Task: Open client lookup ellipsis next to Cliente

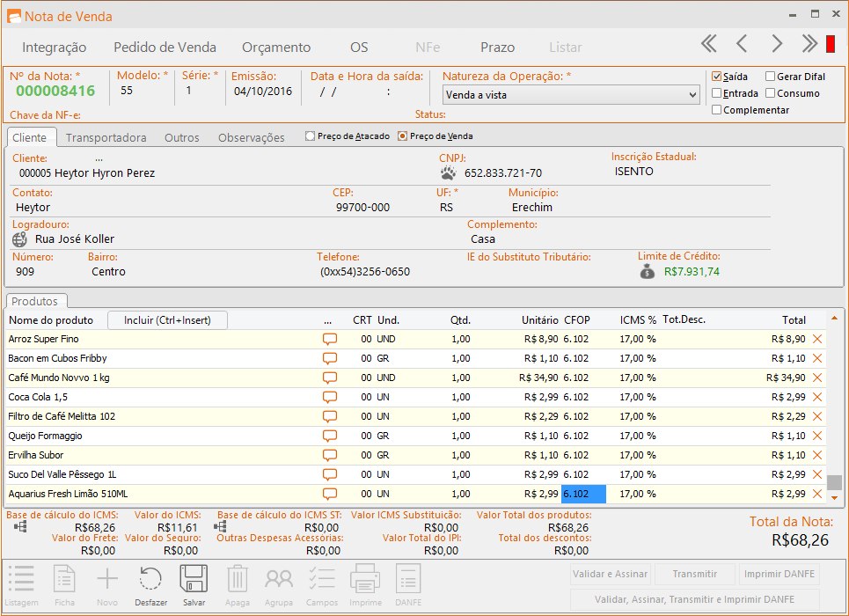Action: pyautogui.click(x=99, y=160)
